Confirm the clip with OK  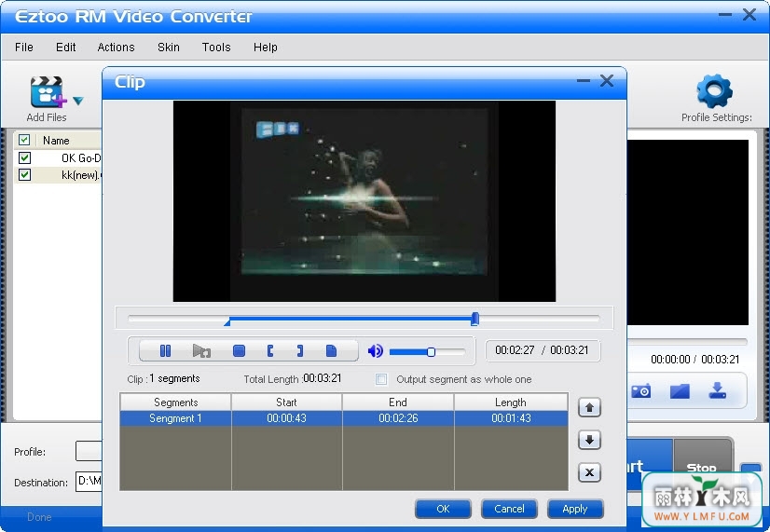pos(443,509)
